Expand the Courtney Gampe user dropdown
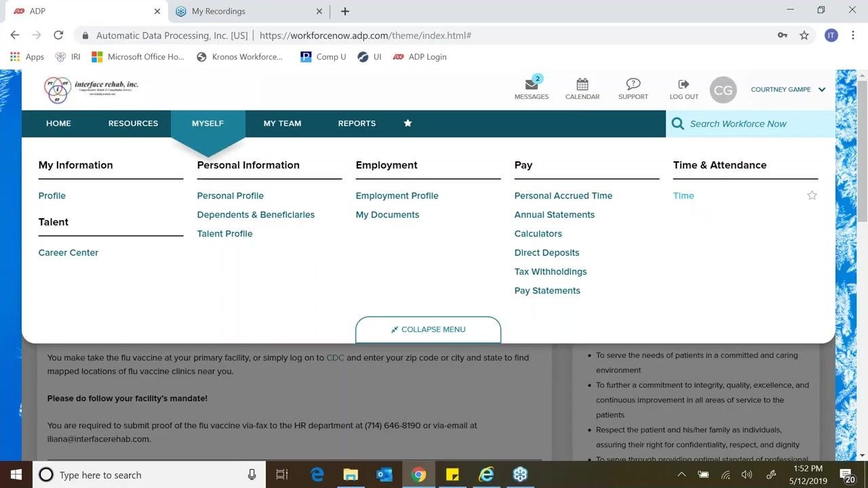Image resolution: width=868 pixels, height=488 pixels. click(822, 89)
